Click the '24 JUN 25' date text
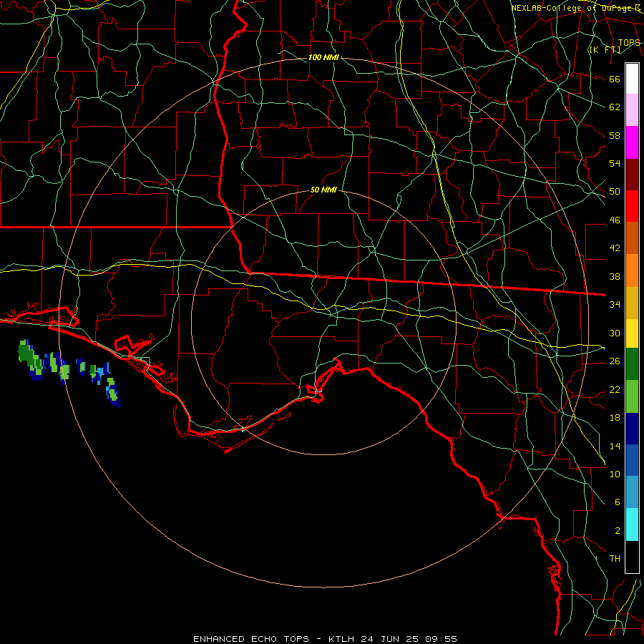Viewport: 644px width, 644px height. point(390,639)
